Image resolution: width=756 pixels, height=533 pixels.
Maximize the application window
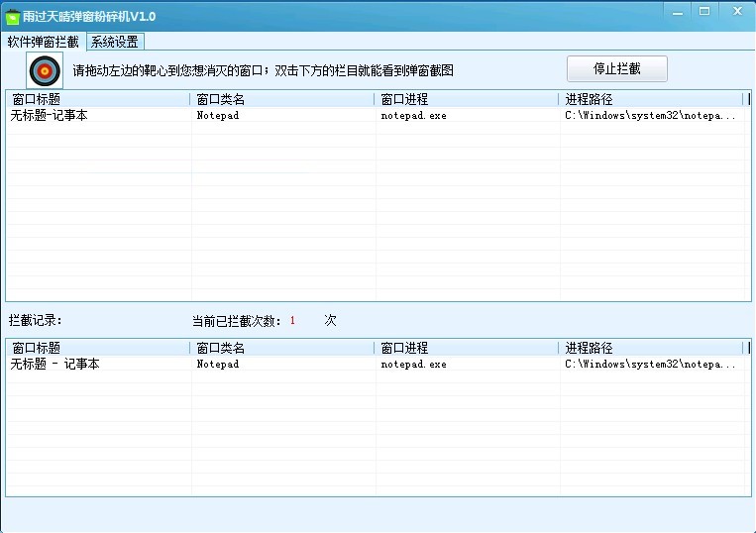704,11
